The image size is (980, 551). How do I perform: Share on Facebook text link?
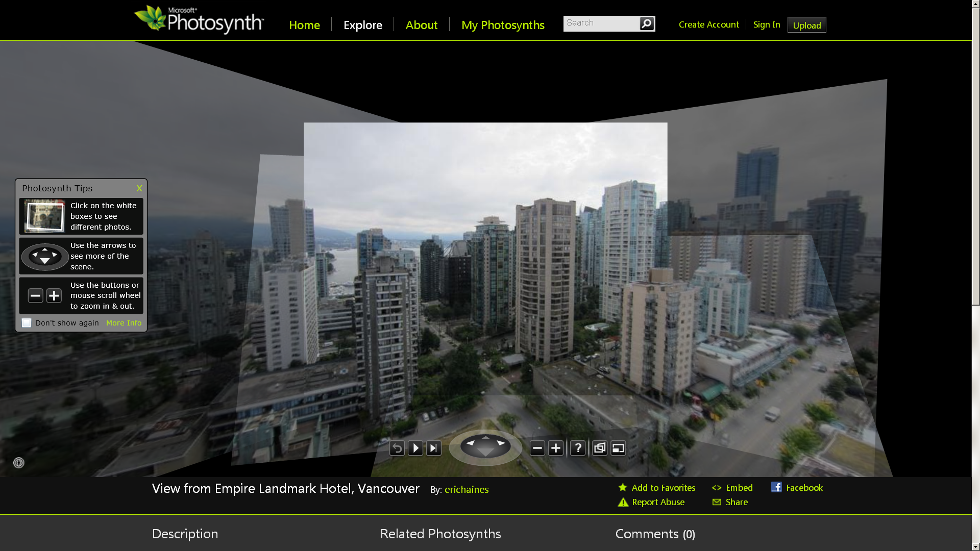point(804,488)
